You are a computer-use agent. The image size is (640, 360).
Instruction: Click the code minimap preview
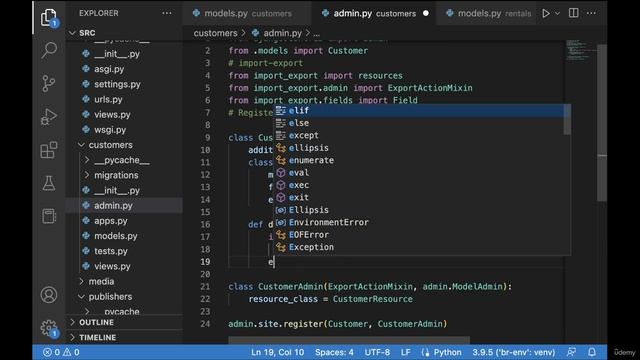(580, 50)
